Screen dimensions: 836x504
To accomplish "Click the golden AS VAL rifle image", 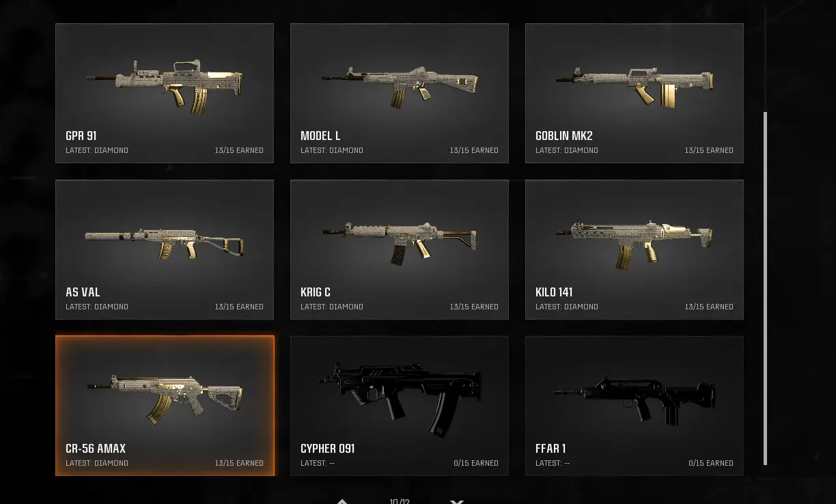I will pos(165,242).
